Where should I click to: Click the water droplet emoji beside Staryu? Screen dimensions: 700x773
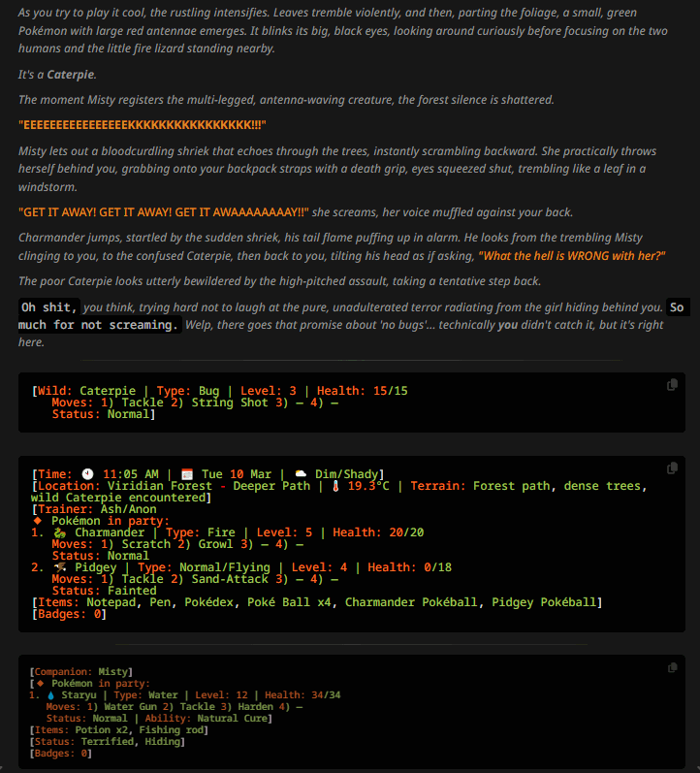point(50,695)
